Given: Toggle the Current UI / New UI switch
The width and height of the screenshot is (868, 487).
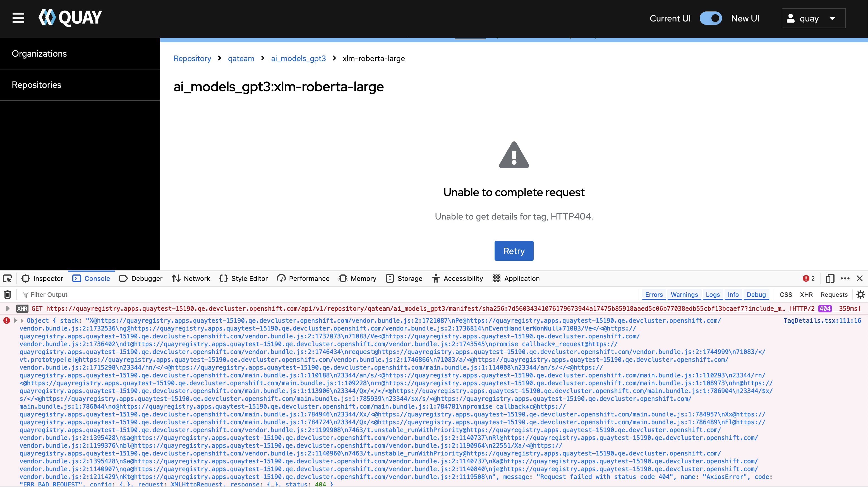Looking at the screenshot, I should (x=711, y=18).
